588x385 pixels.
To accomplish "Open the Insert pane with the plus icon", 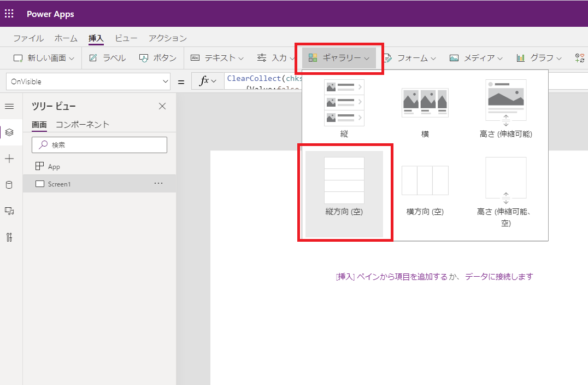I will [x=10, y=159].
